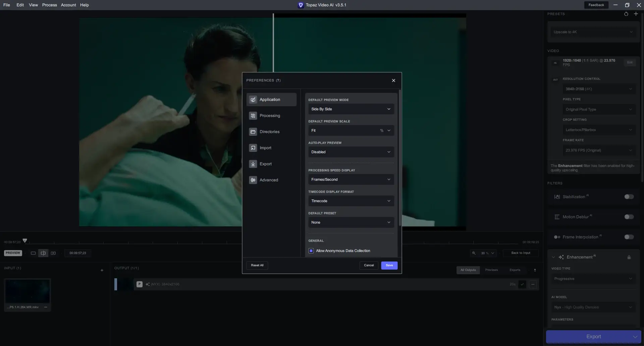Click the Back to Input button
The height and width of the screenshot is (346, 644).
click(521, 253)
